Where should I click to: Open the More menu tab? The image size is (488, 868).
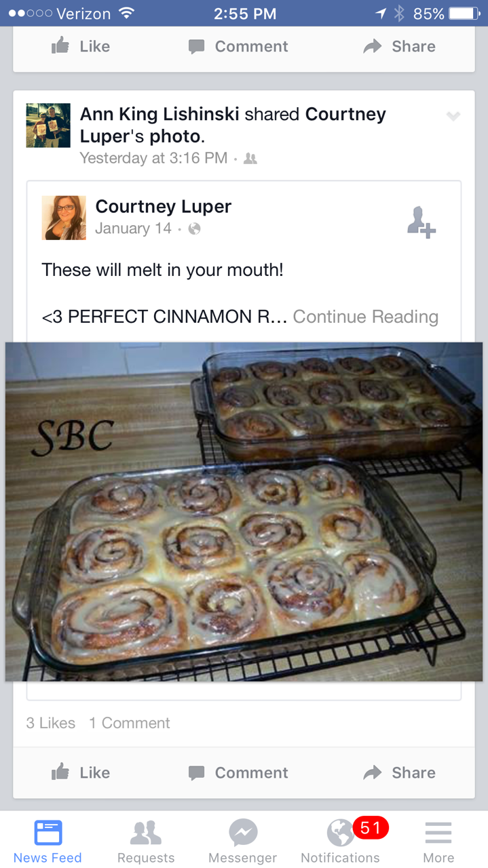[x=438, y=841]
